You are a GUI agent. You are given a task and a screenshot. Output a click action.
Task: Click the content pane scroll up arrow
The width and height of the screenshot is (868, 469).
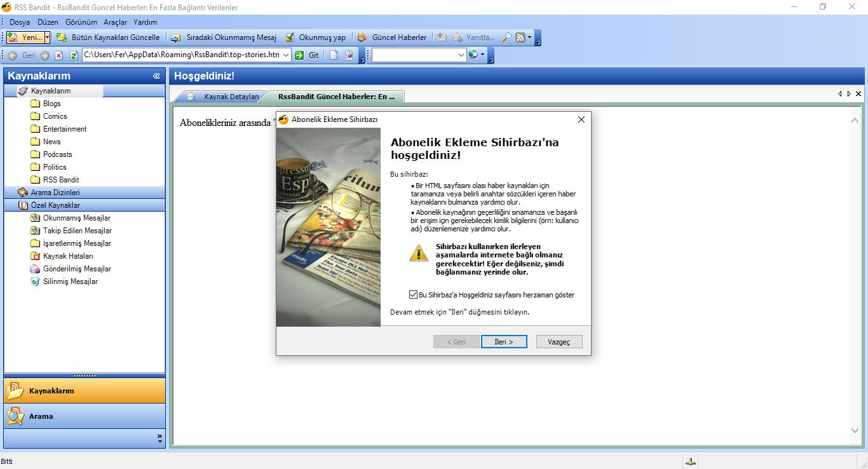(855, 119)
